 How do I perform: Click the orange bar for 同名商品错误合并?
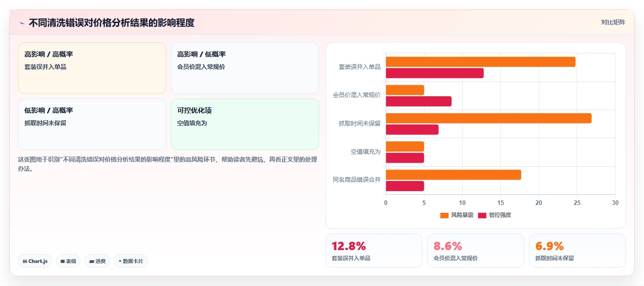point(453,175)
